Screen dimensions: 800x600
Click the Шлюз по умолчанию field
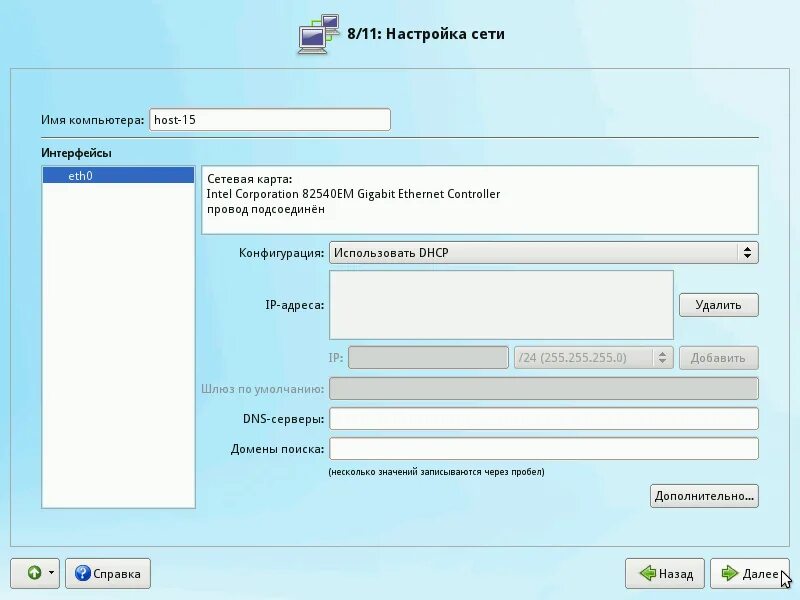pos(543,389)
